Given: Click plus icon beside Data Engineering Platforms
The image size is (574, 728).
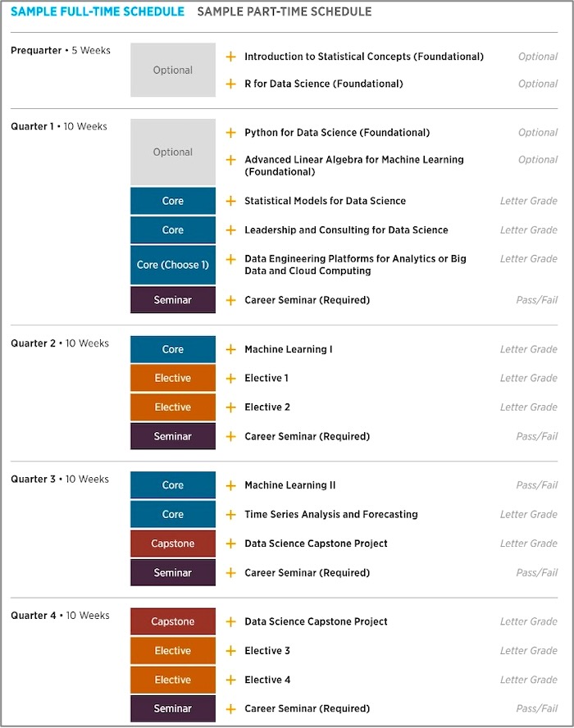Looking at the screenshot, I should (230, 259).
